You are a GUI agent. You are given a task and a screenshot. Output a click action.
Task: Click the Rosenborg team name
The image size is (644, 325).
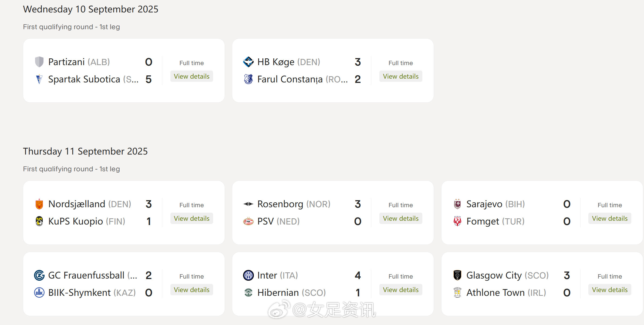tap(280, 204)
